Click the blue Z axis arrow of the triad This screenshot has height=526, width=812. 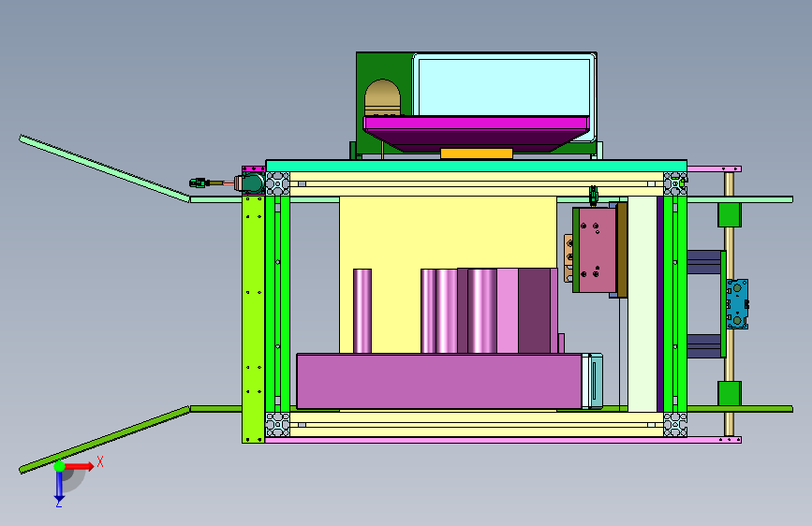[59, 487]
